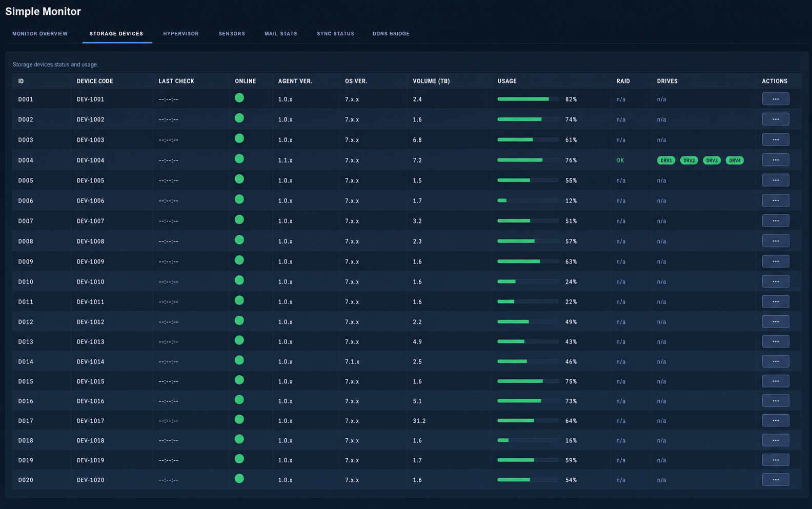Click the Device Code column header
The image size is (812, 509).
pyautogui.click(x=95, y=81)
